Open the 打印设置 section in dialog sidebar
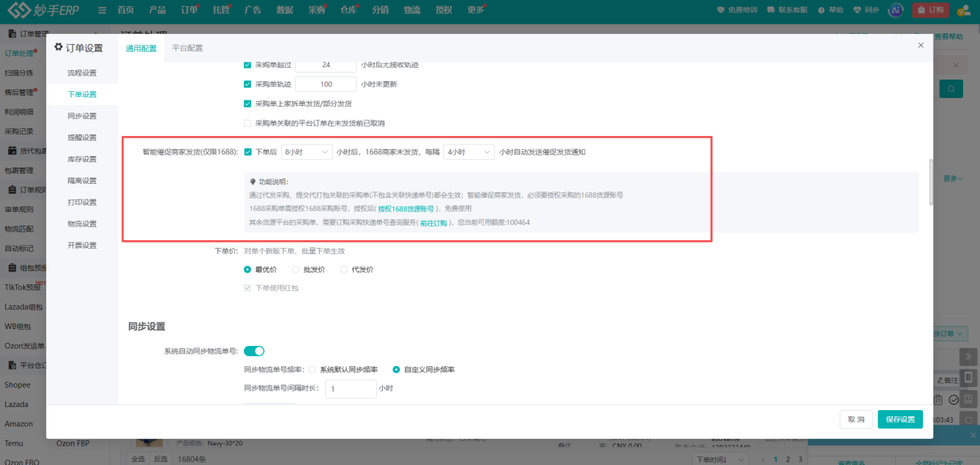 [82, 202]
